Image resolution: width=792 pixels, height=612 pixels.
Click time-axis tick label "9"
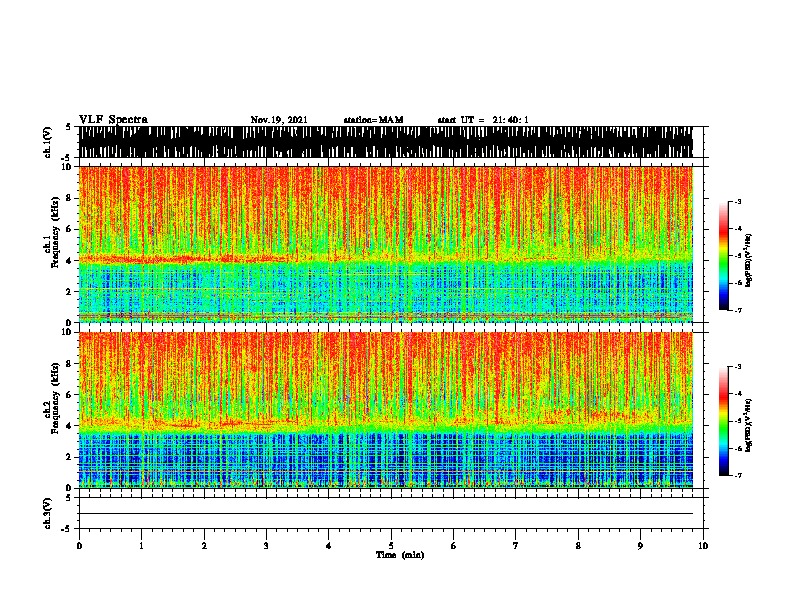click(x=640, y=546)
